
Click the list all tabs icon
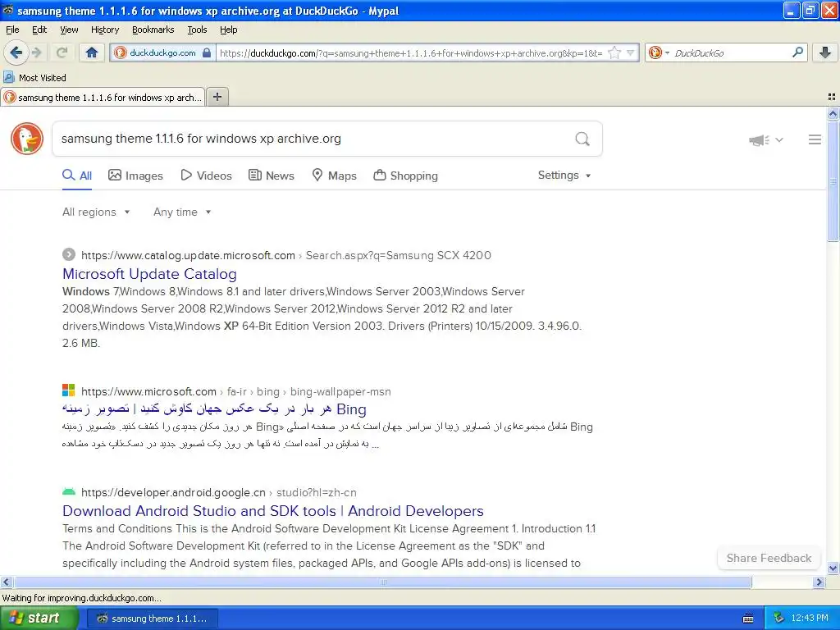[832, 97]
